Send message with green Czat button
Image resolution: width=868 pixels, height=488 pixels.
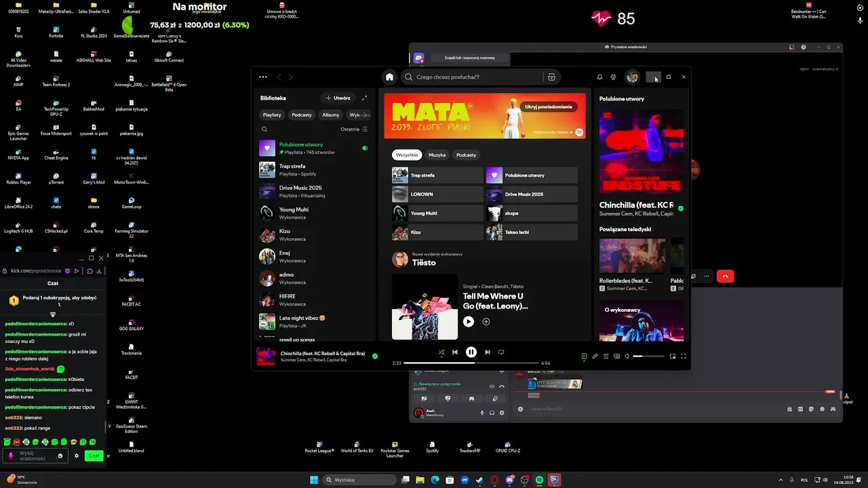94,455
